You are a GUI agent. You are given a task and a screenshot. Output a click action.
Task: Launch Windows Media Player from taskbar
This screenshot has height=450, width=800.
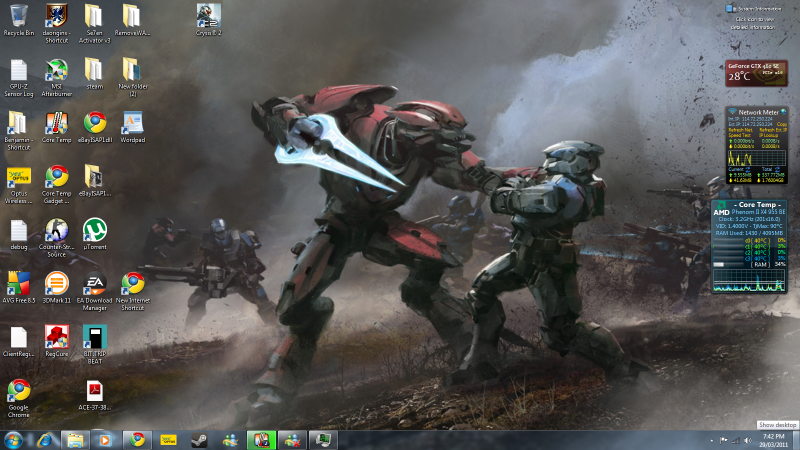point(105,440)
